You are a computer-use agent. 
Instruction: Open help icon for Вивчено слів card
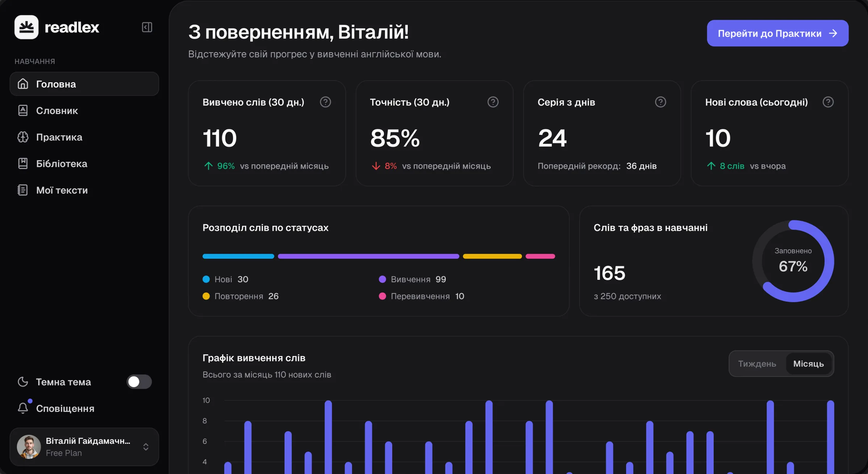point(325,102)
